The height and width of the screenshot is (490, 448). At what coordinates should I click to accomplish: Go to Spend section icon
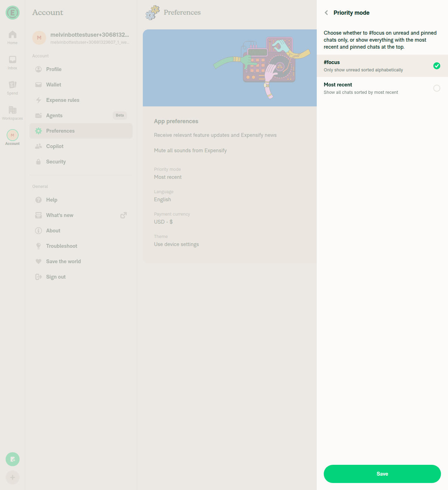point(13,85)
